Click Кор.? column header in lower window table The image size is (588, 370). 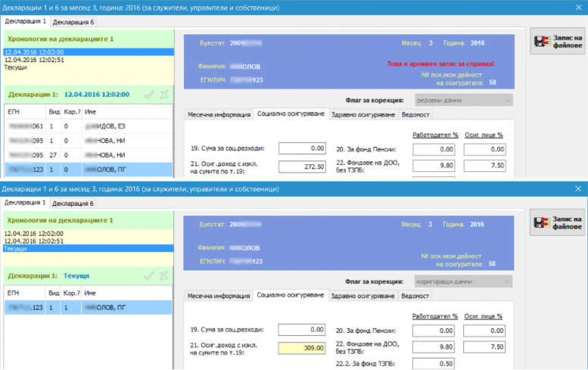click(71, 293)
